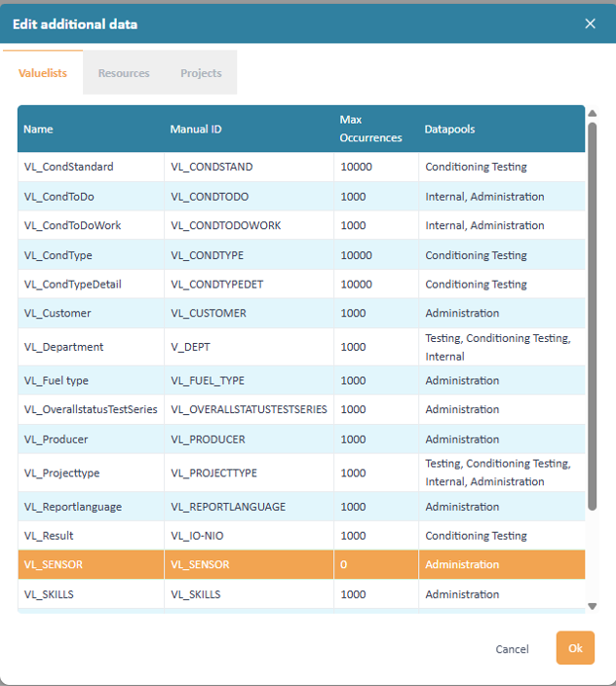Select the VL_Fuel type name cell
The height and width of the screenshot is (686, 616).
[91, 381]
